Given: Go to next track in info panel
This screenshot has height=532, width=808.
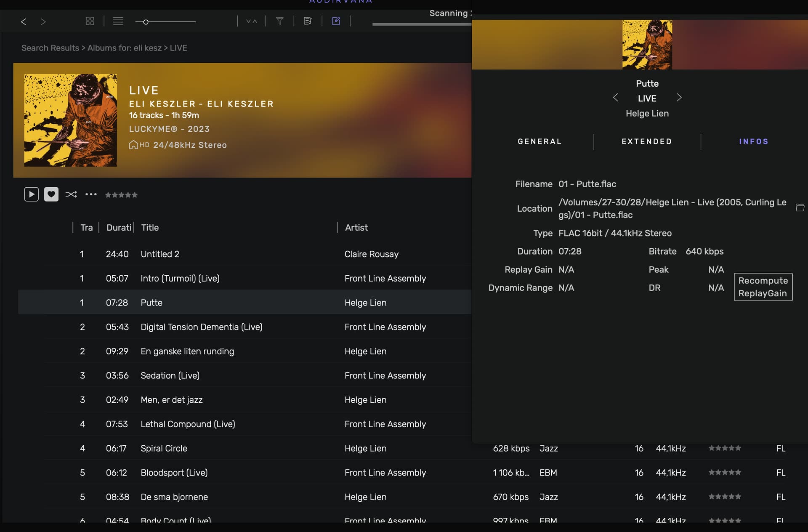Looking at the screenshot, I should pos(679,98).
